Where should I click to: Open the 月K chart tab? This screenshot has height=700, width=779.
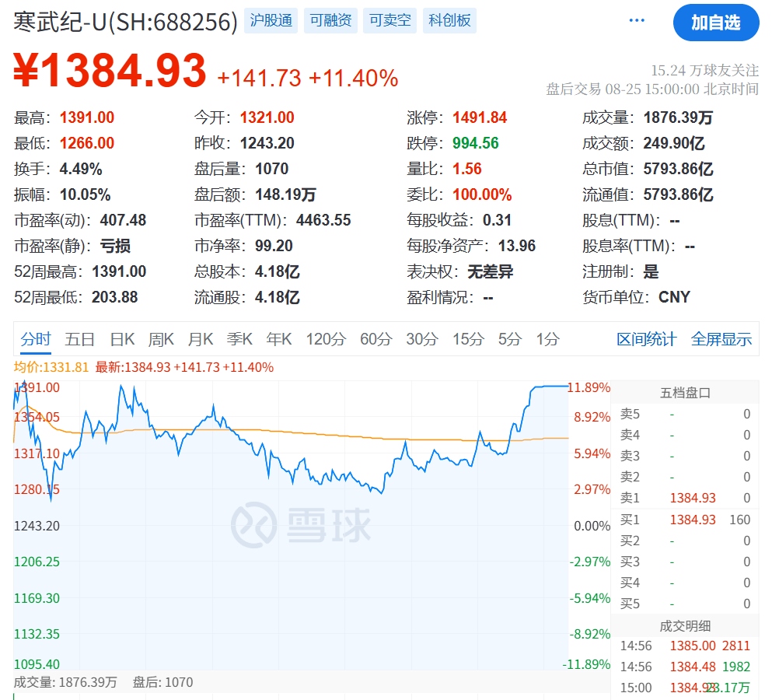point(201,340)
